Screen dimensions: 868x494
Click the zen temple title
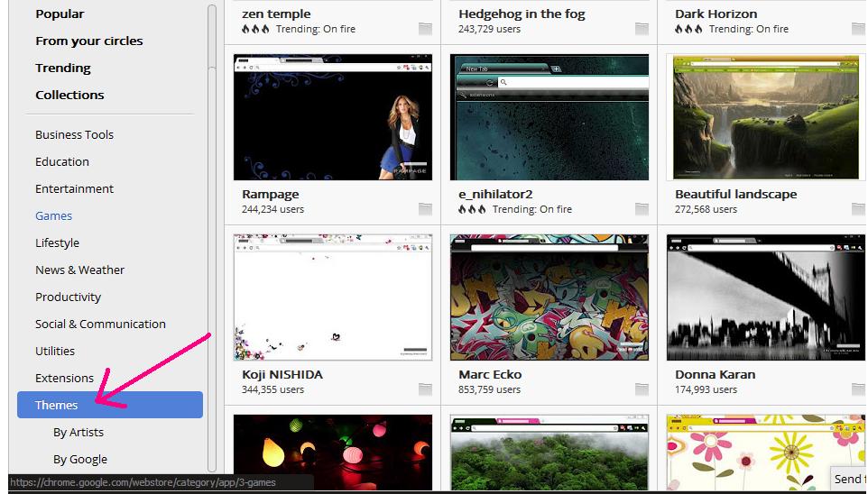point(276,14)
